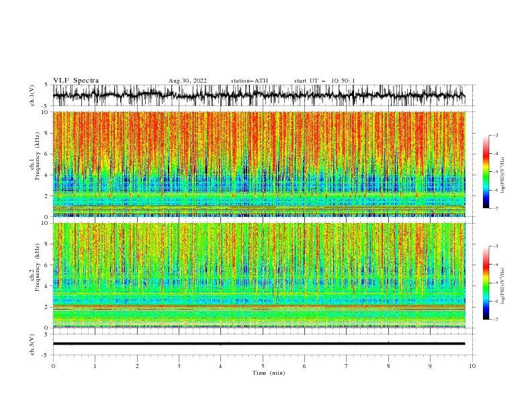
Task: Click the time axis tick label "10"
Action: (x=472, y=366)
